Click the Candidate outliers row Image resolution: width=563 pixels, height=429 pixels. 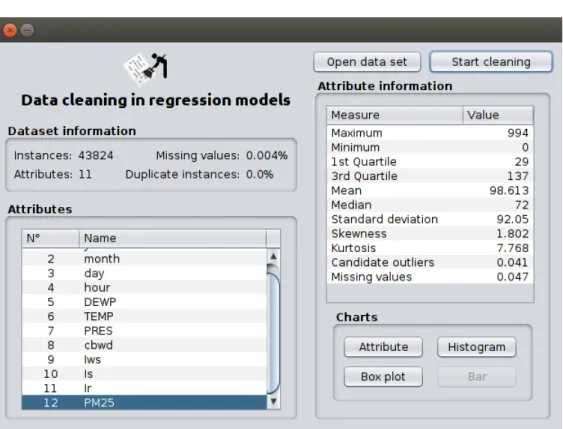click(x=430, y=262)
